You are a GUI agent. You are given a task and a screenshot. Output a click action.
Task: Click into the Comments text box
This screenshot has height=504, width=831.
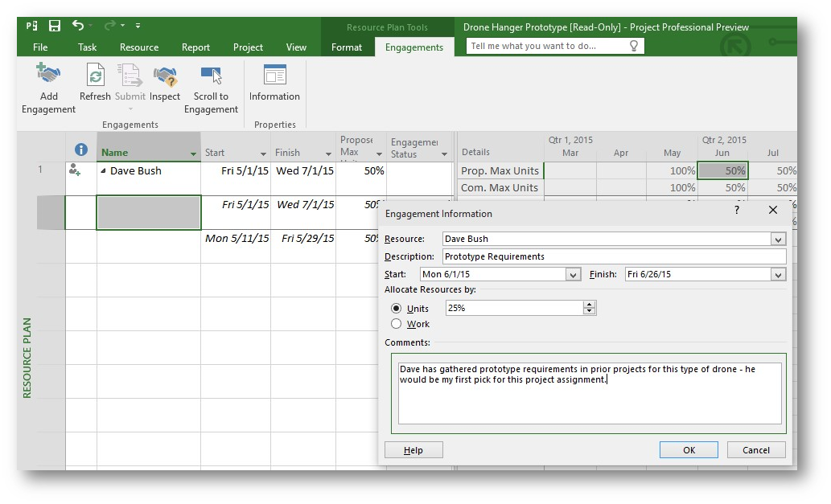[590, 393]
